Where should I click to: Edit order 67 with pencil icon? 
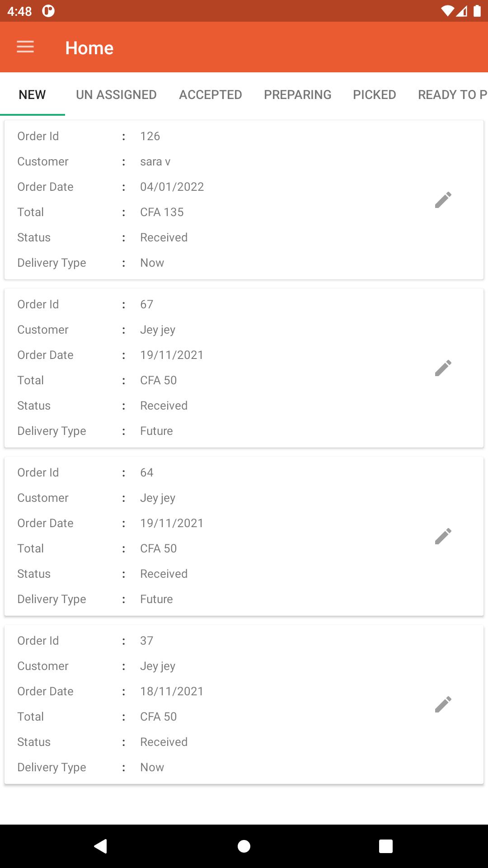443,368
